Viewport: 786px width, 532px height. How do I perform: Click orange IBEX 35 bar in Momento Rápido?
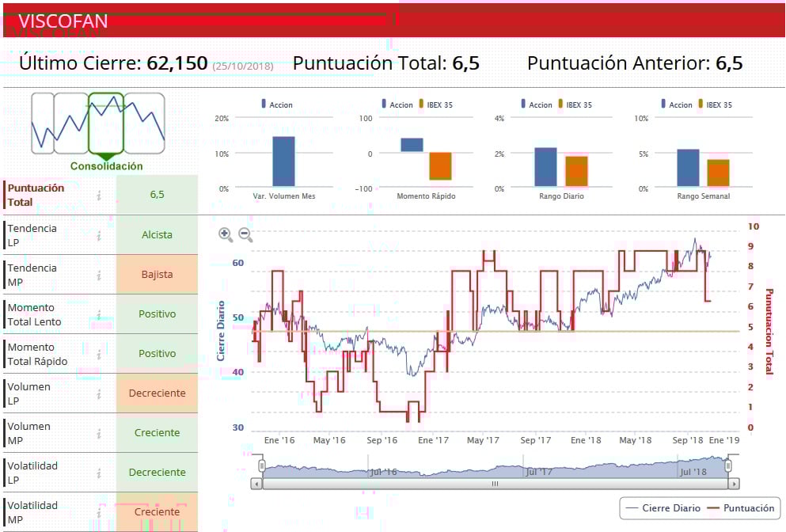coord(441,166)
